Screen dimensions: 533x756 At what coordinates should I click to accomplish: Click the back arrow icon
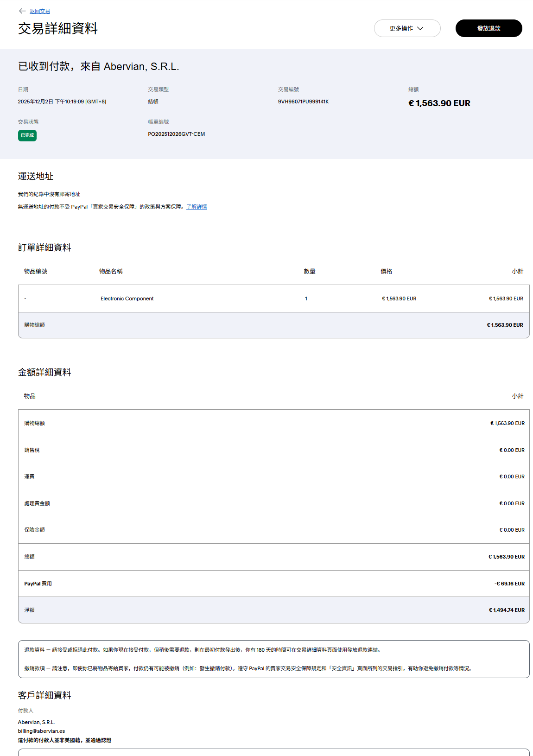click(22, 11)
